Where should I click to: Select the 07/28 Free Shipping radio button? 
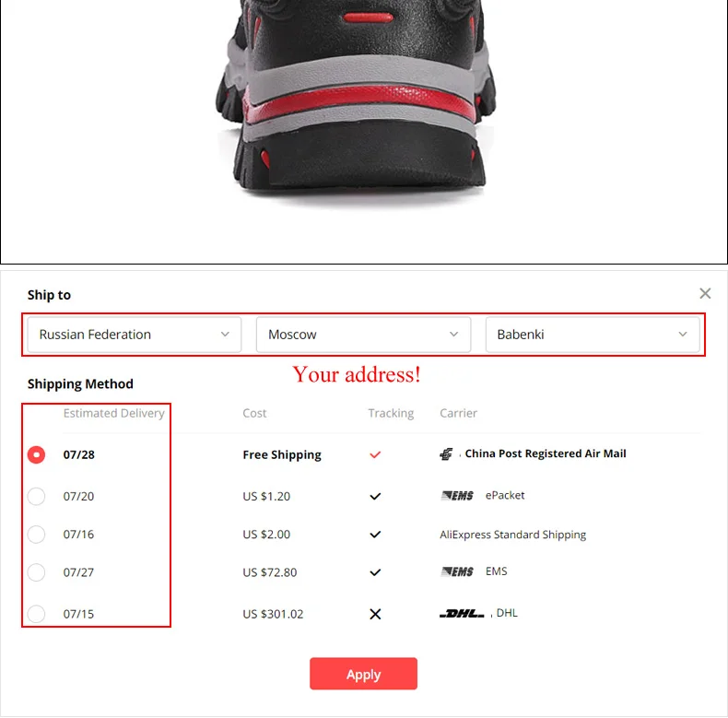36,454
